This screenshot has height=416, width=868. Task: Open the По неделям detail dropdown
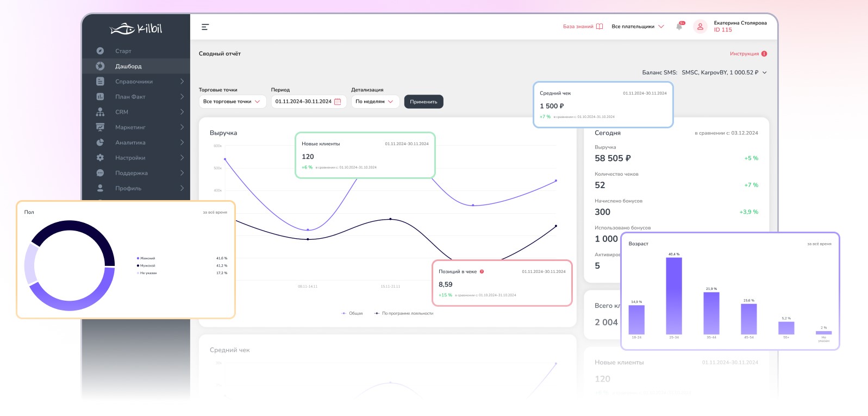click(x=374, y=102)
